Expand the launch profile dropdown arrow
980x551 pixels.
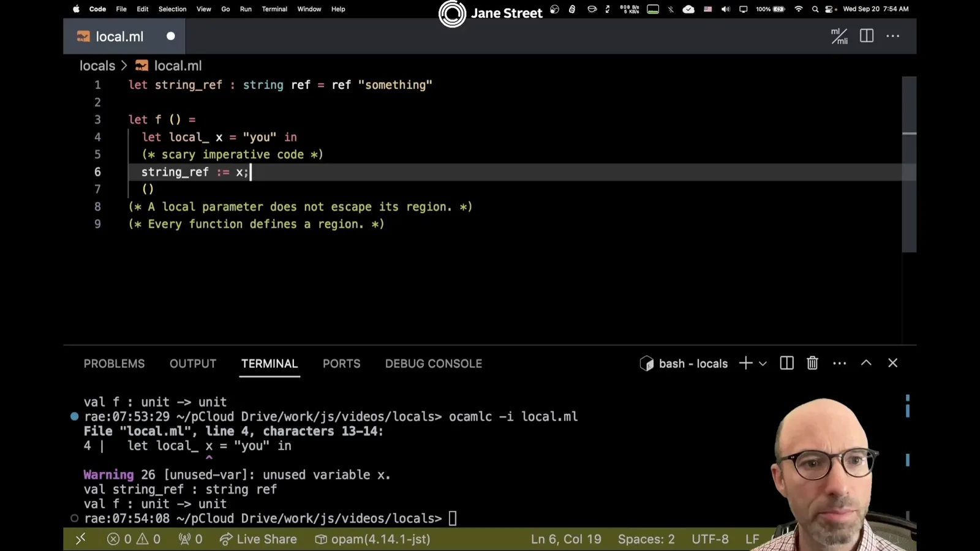763,364
